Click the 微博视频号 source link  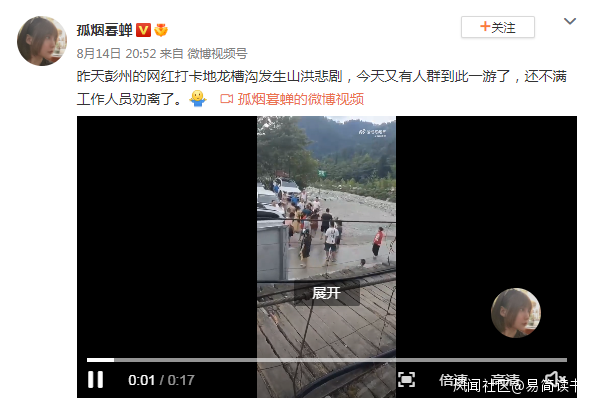[217, 54]
